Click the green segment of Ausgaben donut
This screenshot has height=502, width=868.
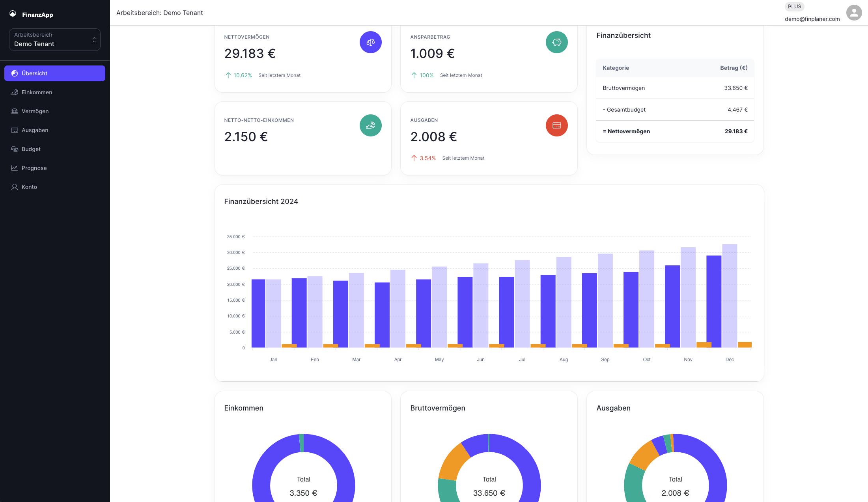633,484
